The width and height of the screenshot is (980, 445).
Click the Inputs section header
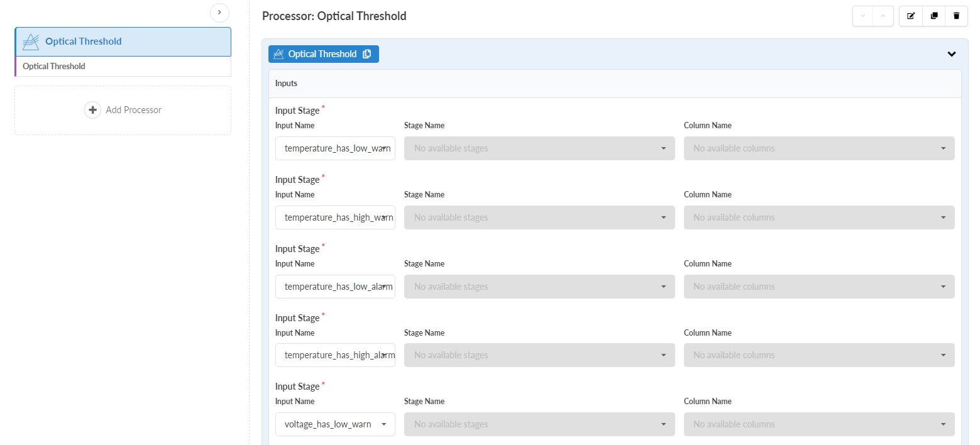[287, 83]
